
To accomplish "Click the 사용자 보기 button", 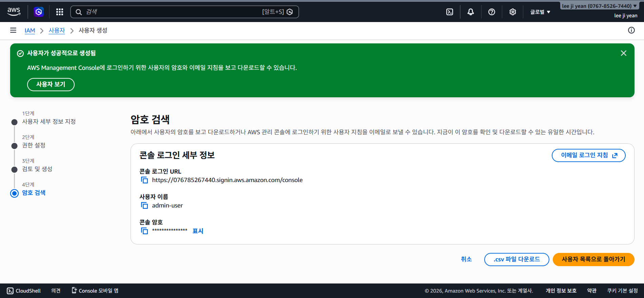I will click(51, 84).
